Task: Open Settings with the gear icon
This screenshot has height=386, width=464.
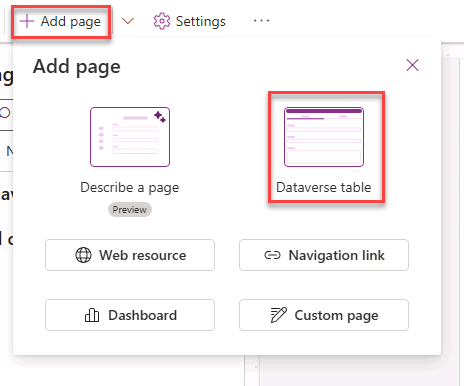Action: pyautogui.click(x=189, y=21)
